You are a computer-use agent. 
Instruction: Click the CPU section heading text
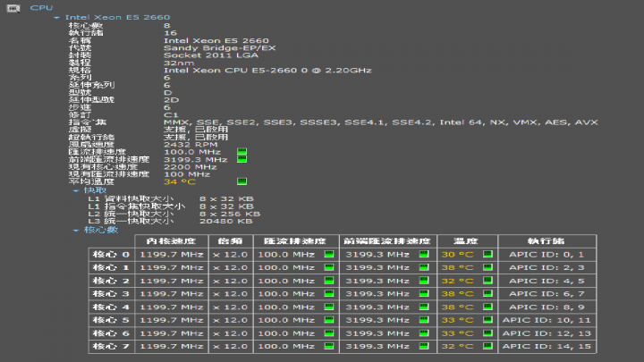pos(41,8)
